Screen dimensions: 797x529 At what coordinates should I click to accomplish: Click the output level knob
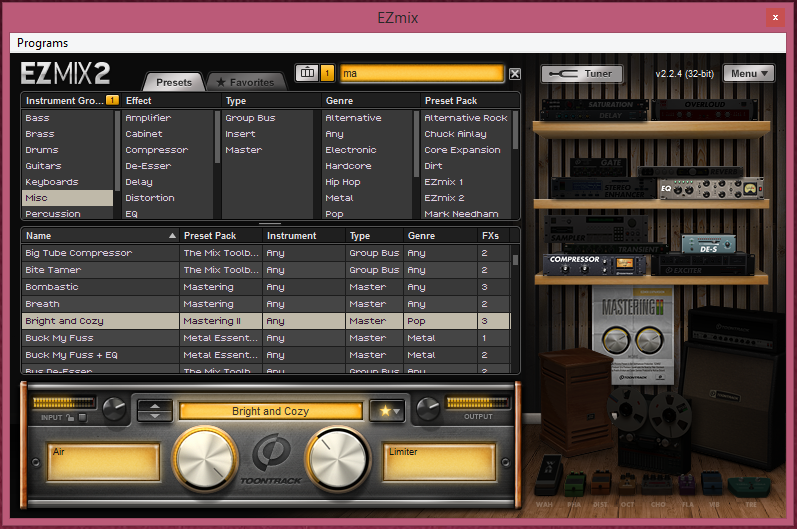click(428, 409)
